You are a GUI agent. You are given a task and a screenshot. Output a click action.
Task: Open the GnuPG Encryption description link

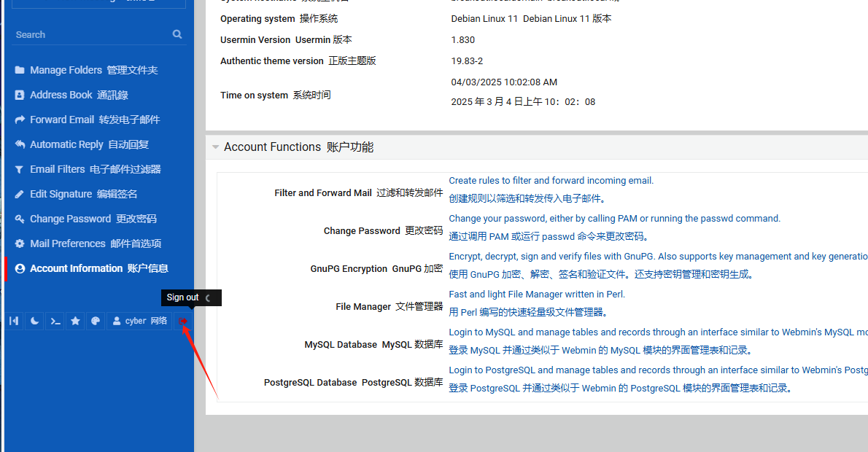(658, 256)
